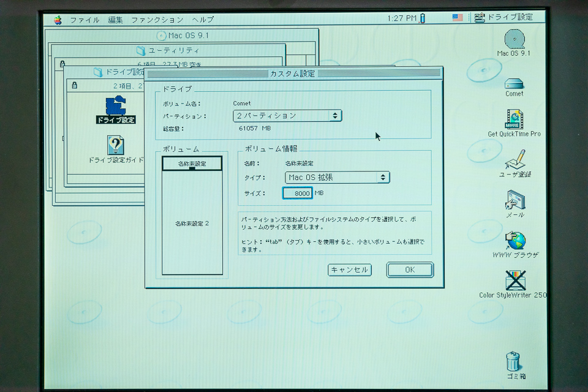Select the 名称未設定 2 volume partition
The width and height of the screenshot is (588, 392).
coord(192,224)
